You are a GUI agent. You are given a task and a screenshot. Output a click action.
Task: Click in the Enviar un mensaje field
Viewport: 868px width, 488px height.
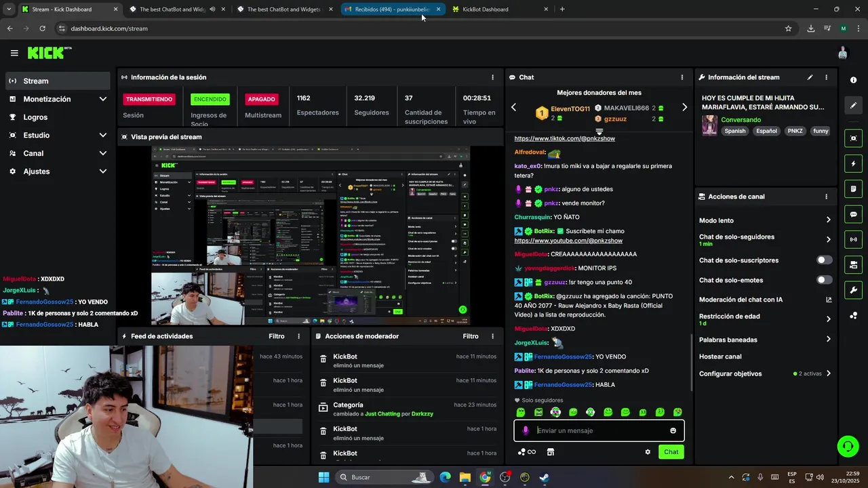pos(599,430)
